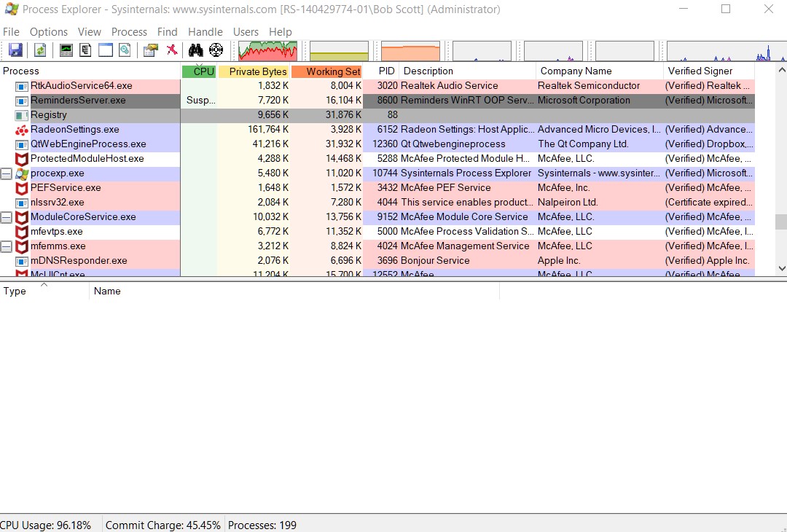The height and width of the screenshot is (532, 787).
Task: Select the nlssrv32.exe process
Action: [x=377, y=203]
